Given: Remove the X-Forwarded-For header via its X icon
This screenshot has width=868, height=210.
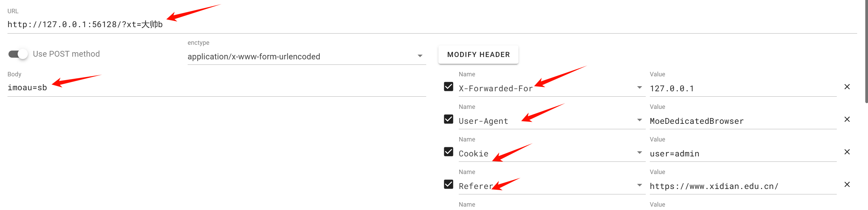Looking at the screenshot, I should click(x=847, y=87).
